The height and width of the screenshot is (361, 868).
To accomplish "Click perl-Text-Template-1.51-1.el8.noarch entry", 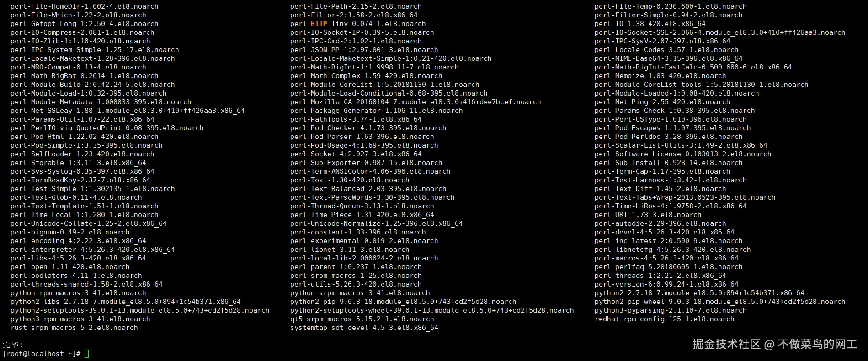I will 85,206.
